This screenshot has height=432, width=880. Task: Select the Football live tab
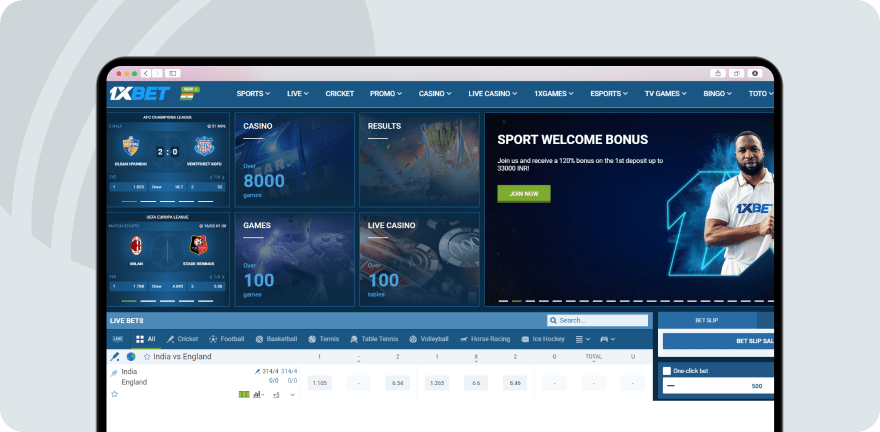227,339
